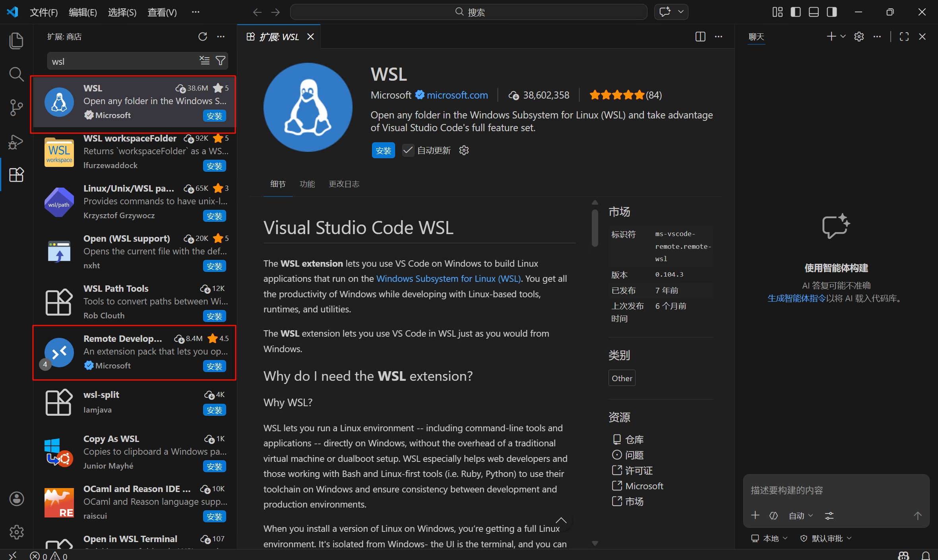Screen dimensions: 938x560
Task: Open the 本地 session target dropdown
Action: click(769, 538)
